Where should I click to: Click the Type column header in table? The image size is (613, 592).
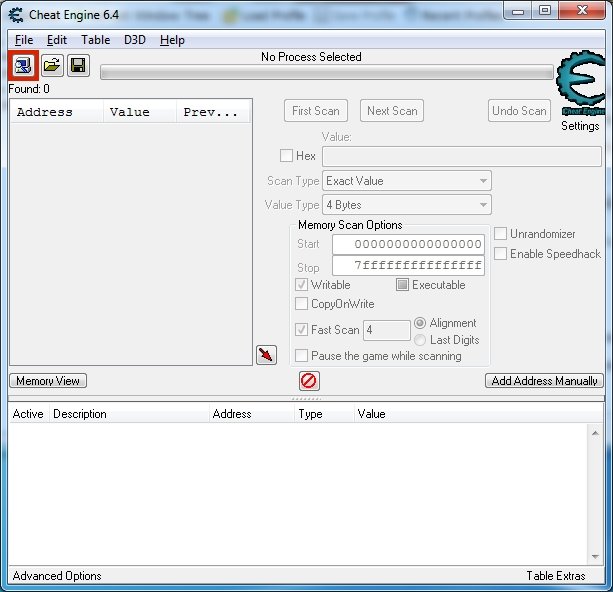[x=324, y=414]
